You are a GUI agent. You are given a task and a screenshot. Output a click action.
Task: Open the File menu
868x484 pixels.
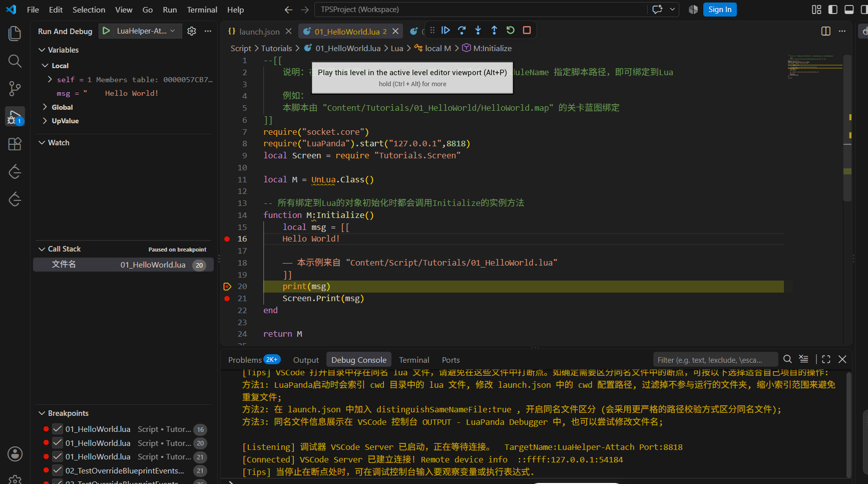coord(33,10)
